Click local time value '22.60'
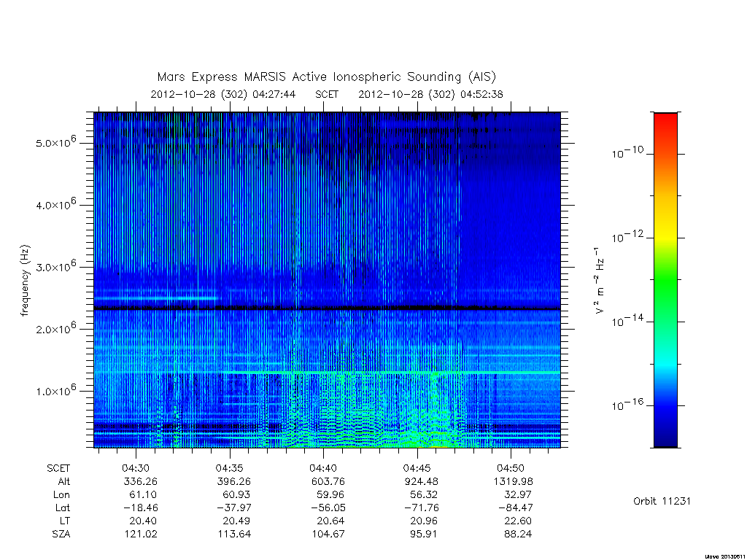 click(x=518, y=521)
